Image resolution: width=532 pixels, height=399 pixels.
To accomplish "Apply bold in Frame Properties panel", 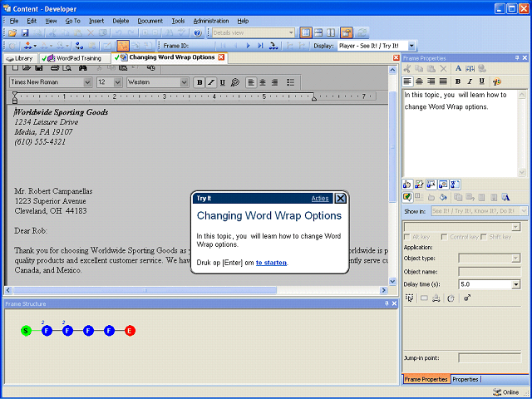I will (x=458, y=81).
